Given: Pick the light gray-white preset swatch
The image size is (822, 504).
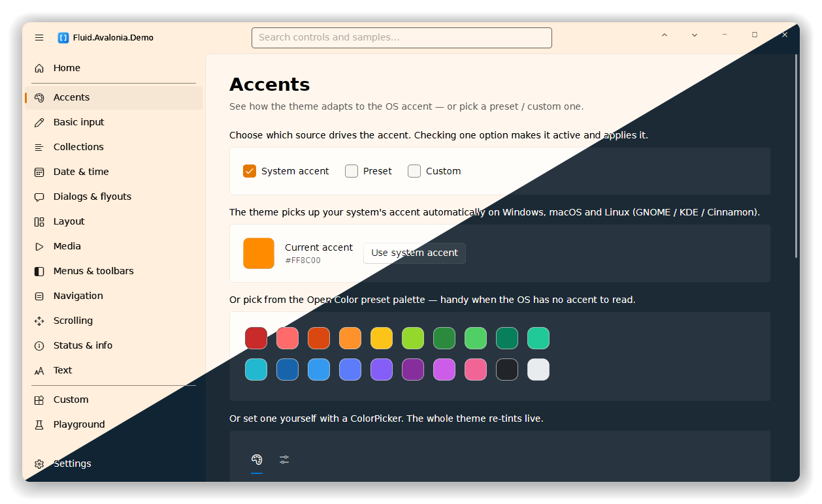Looking at the screenshot, I should click(538, 370).
